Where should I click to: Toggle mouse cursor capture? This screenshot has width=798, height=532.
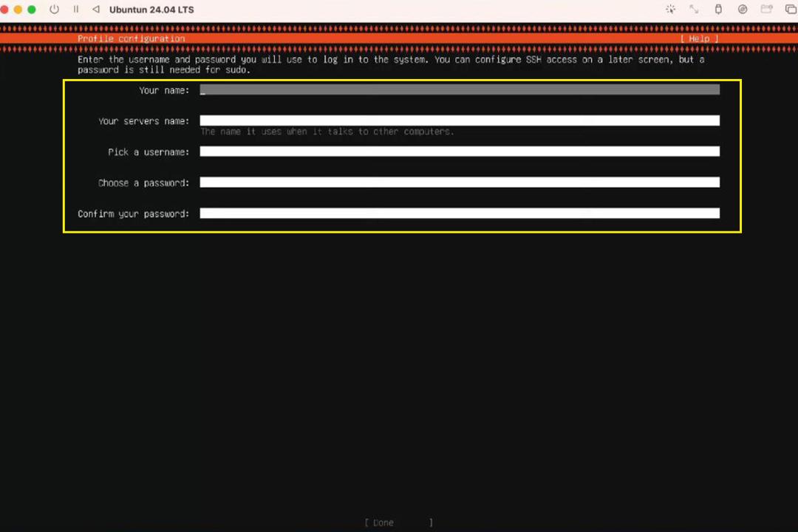point(670,9)
